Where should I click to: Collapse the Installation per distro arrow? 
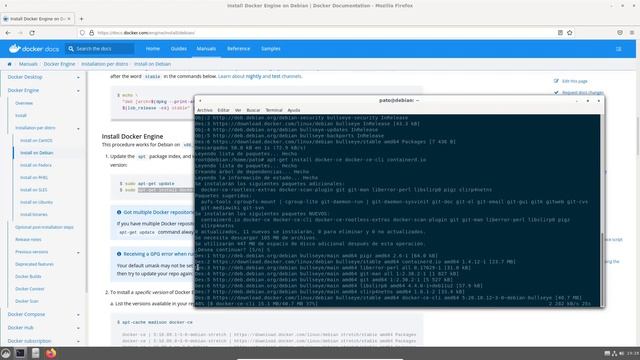(78, 129)
